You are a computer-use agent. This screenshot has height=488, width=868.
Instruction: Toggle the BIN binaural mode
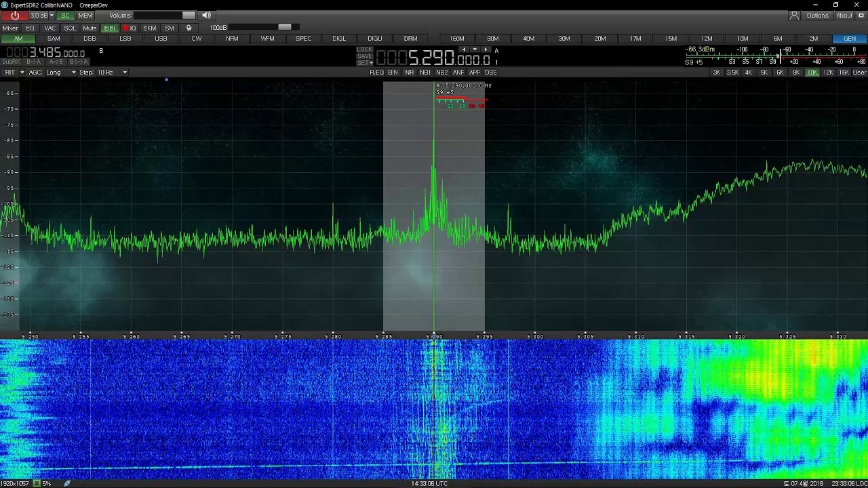pyautogui.click(x=393, y=73)
